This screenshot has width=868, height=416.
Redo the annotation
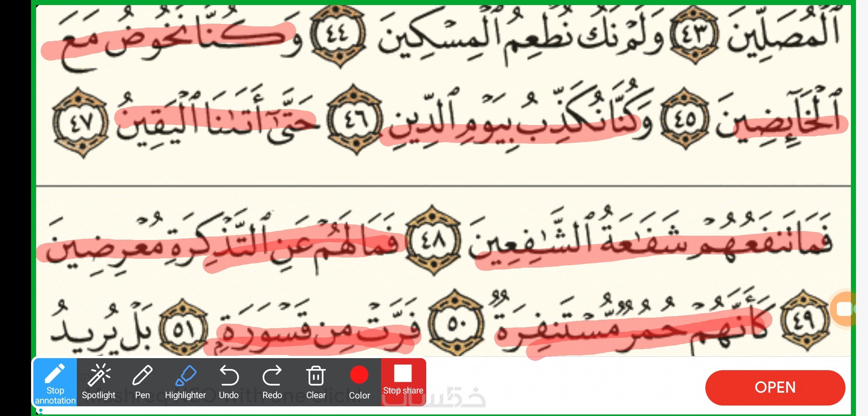272,383
